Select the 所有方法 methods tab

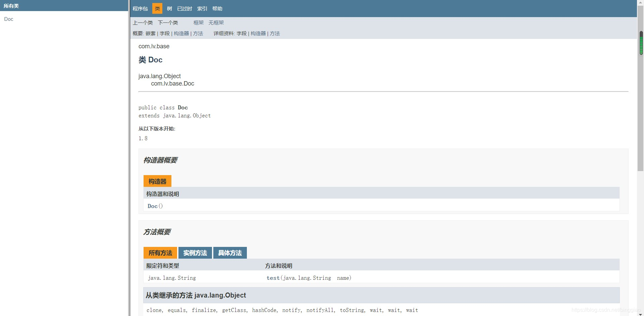(x=160, y=253)
